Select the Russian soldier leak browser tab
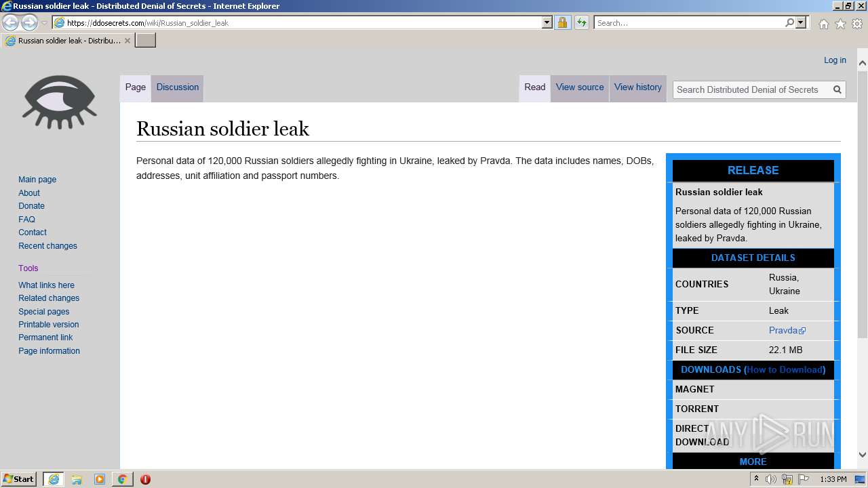The height and width of the screenshot is (488, 868). 68,41
